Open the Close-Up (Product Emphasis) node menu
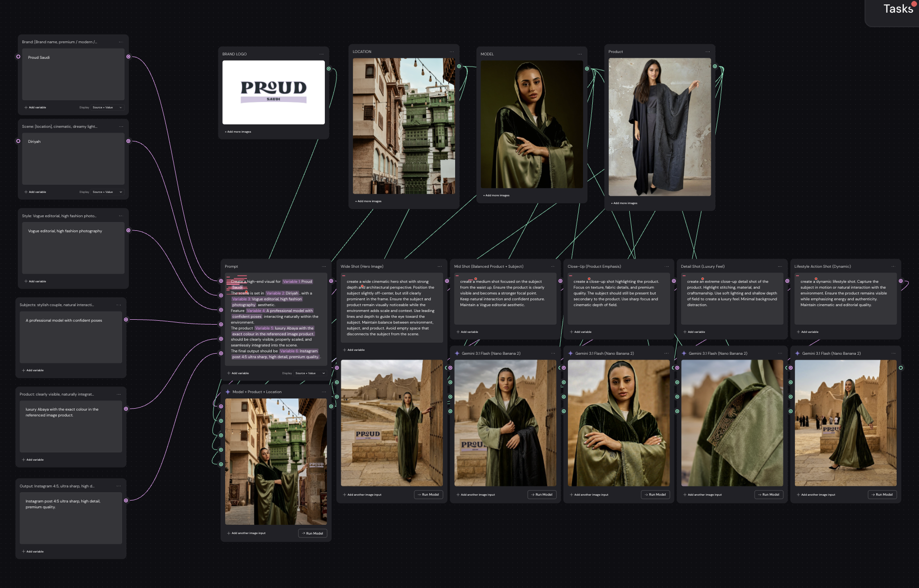Screen dimensions: 919x588 (x=667, y=266)
